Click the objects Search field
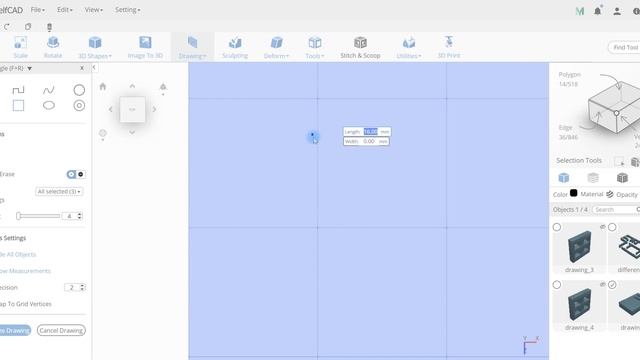 616,209
